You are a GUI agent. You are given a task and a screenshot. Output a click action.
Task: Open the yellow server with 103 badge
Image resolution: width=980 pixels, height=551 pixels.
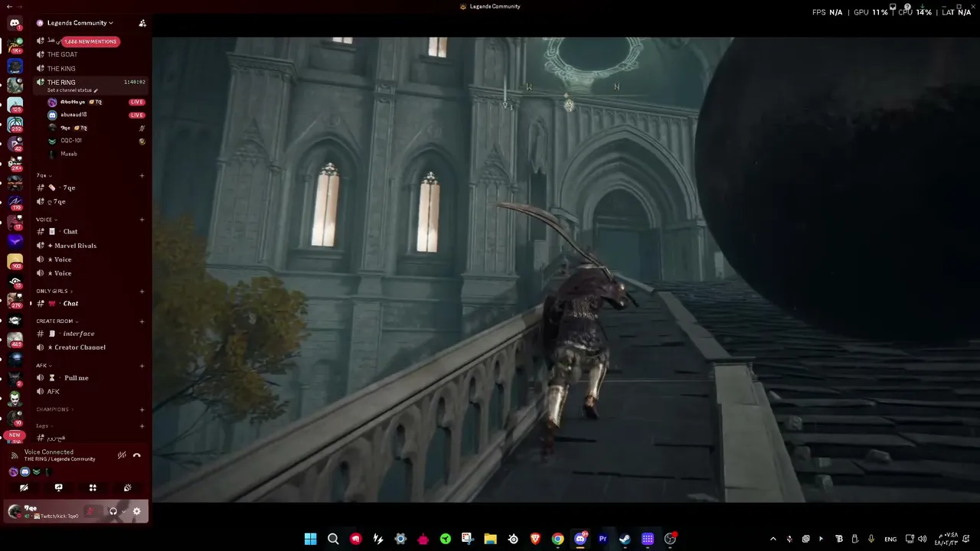(15, 262)
